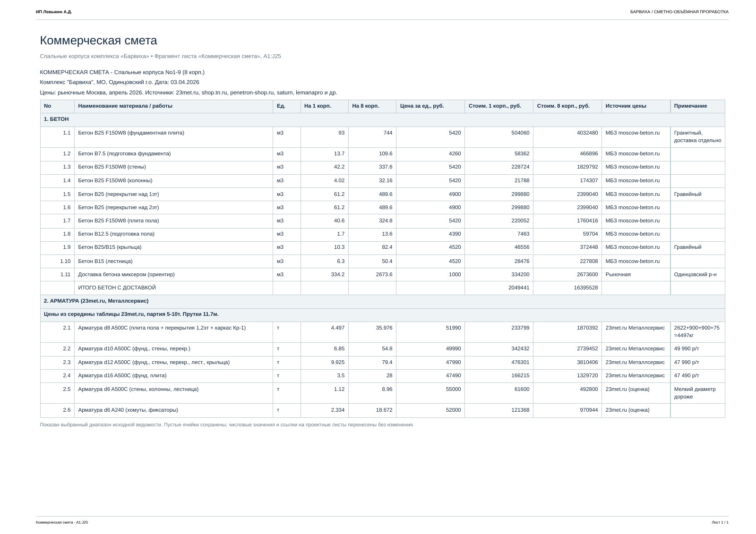Click the header text 'ИП Левыкин А.Д.'

pyautogui.click(x=54, y=12)
